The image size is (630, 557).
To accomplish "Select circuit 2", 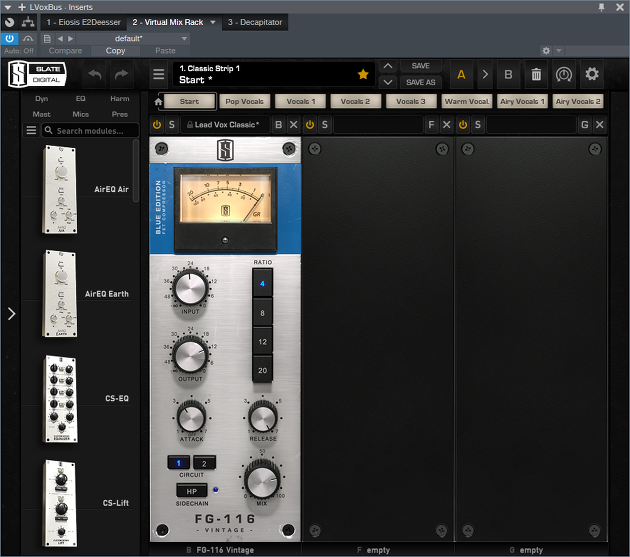I will click(204, 463).
